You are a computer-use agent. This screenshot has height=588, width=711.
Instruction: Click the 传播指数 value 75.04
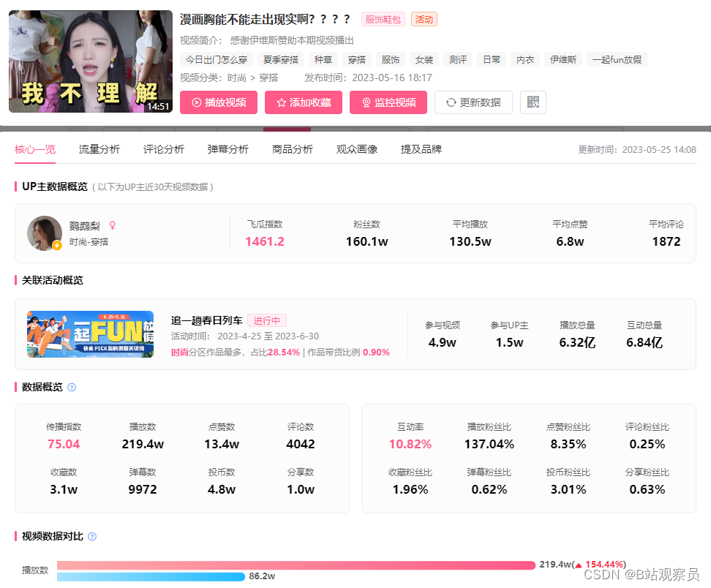pos(64,444)
